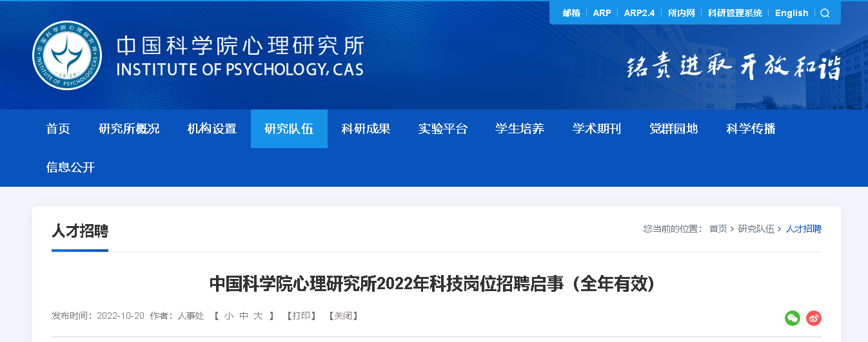Go to the 首页 menu item

pyautogui.click(x=58, y=129)
